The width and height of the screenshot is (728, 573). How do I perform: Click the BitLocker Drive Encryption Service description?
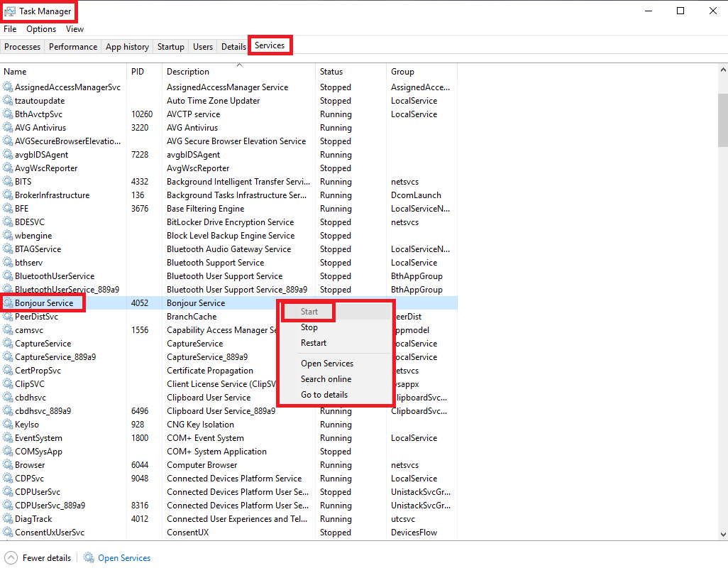click(231, 222)
